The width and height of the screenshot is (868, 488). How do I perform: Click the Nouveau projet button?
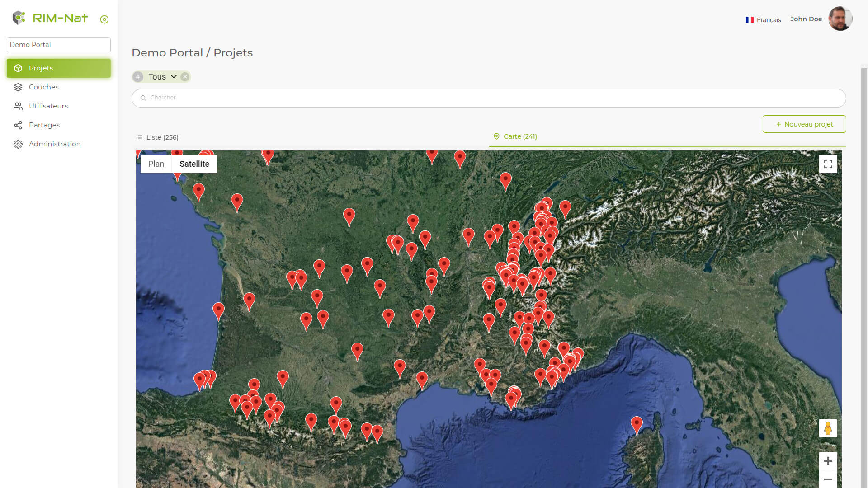click(x=804, y=124)
